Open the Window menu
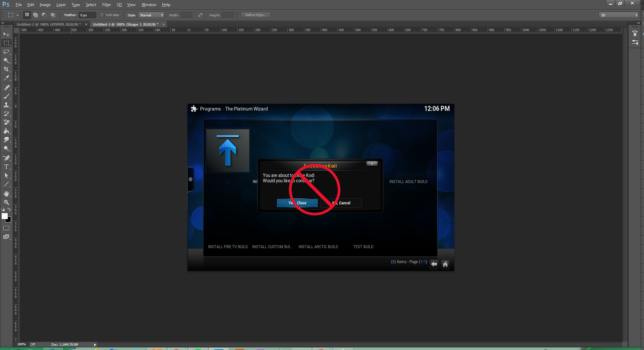The image size is (644, 350). point(149,5)
